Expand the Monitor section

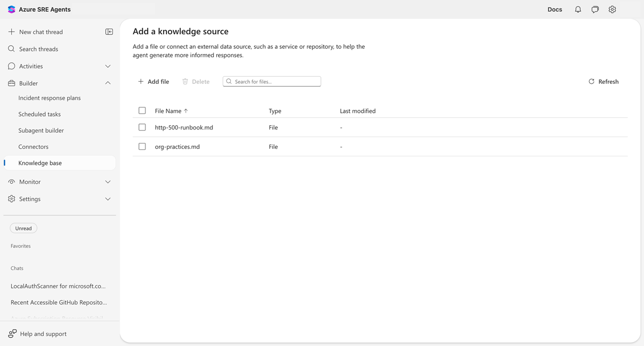[x=107, y=182]
